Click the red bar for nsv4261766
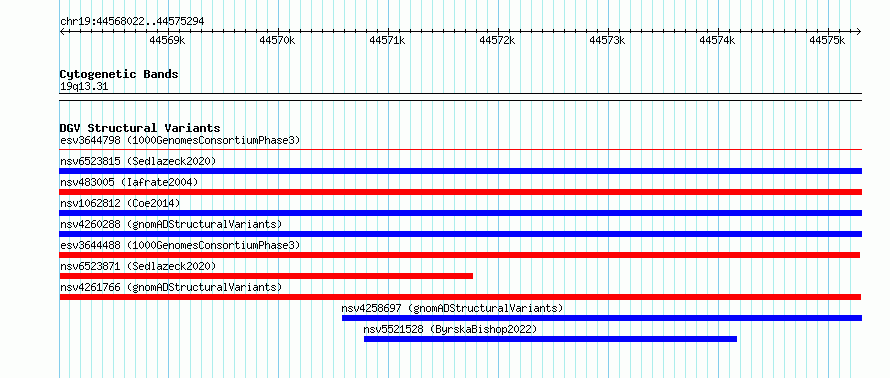890x378 pixels. tap(460, 297)
